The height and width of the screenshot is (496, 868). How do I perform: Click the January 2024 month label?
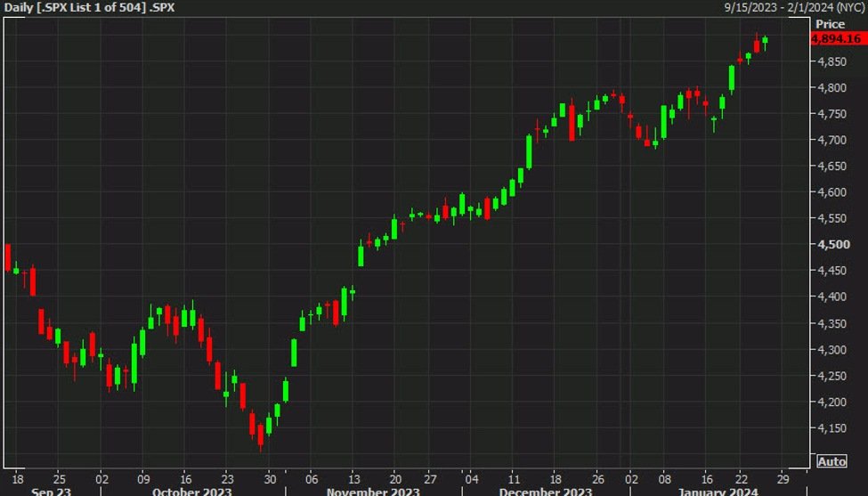pos(718,492)
